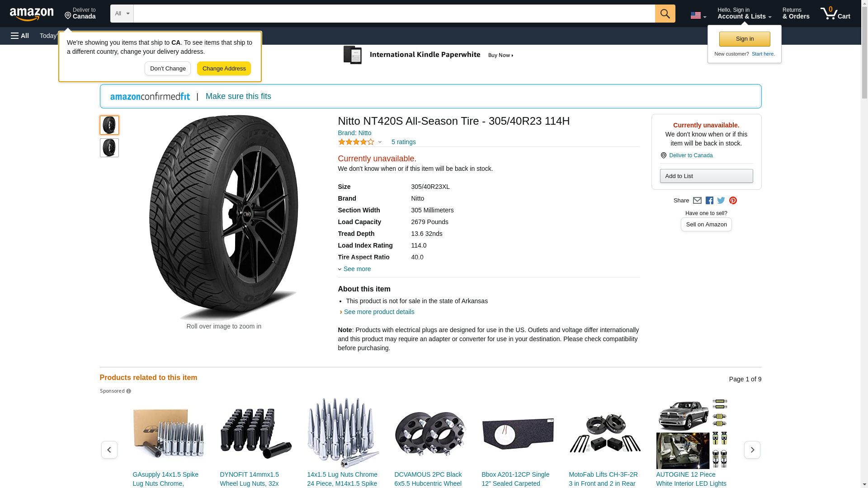
Task: Click the yellow Sign in button
Action: (745, 39)
